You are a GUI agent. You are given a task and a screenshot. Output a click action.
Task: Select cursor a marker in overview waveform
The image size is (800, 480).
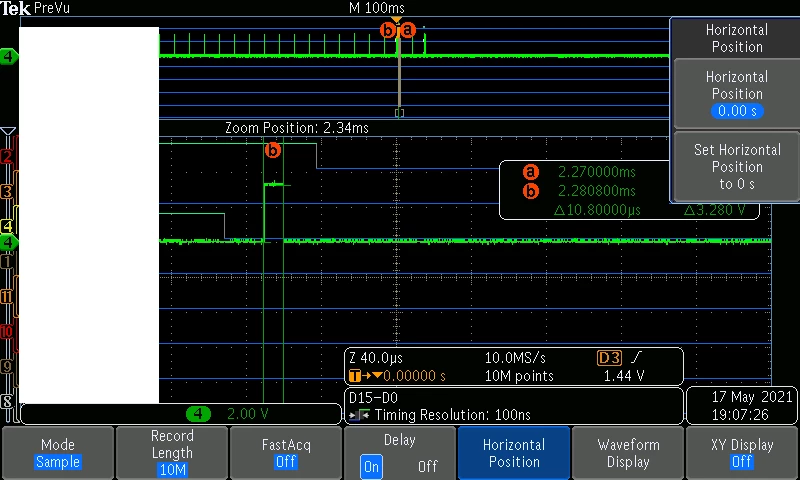pyautogui.click(x=408, y=31)
